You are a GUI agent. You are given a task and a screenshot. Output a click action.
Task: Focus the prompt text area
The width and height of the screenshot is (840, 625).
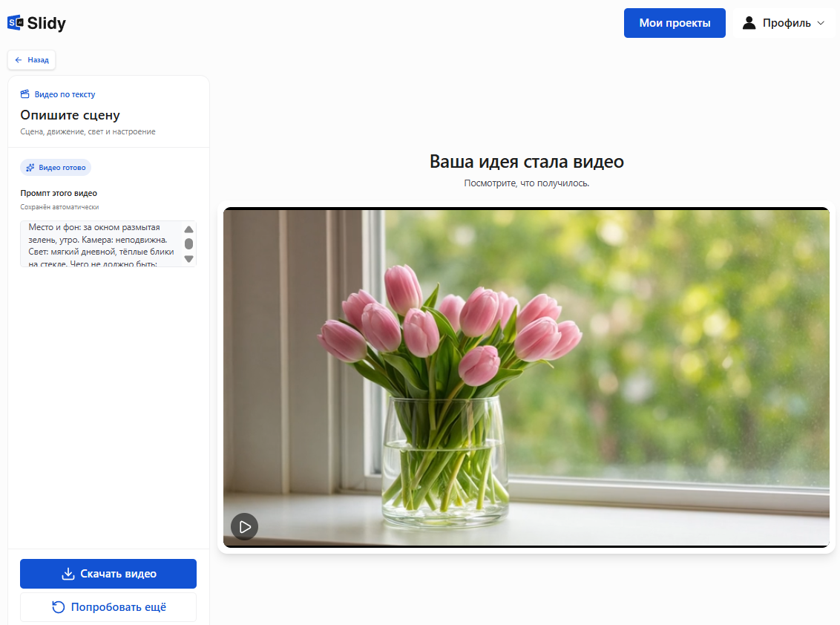[x=108, y=244]
